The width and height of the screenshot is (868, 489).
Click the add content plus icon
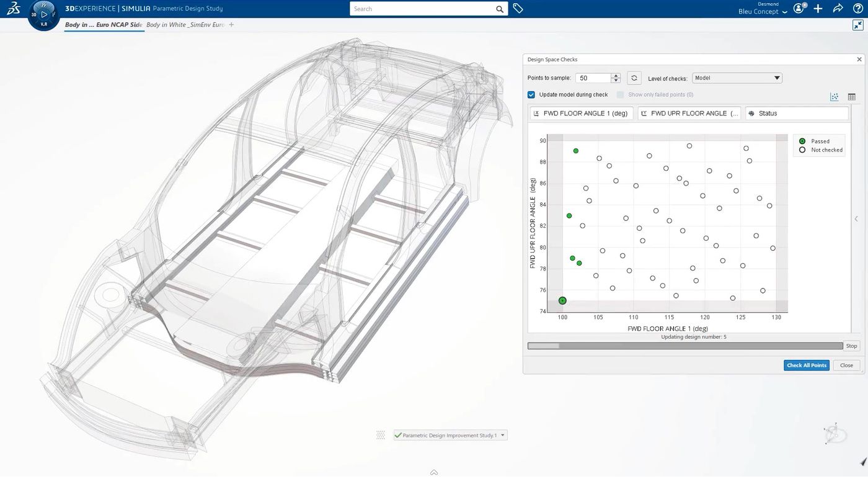tap(818, 9)
